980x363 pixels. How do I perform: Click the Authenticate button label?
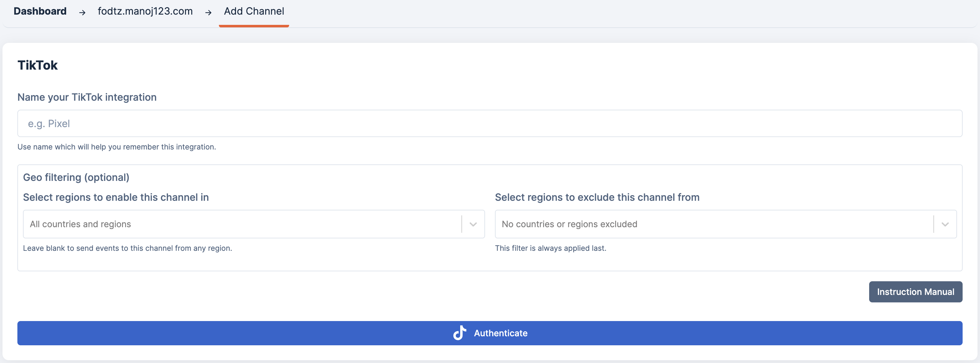click(x=500, y=333)
